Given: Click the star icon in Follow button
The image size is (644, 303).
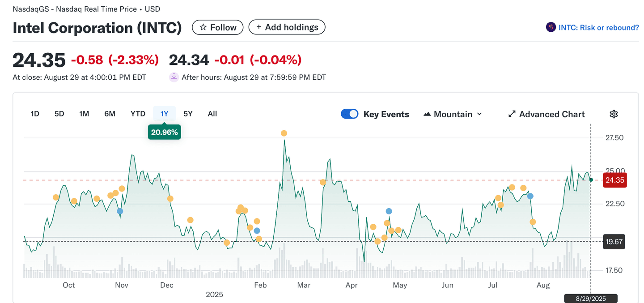Looking at the screenshot, I should click(203, 27).
